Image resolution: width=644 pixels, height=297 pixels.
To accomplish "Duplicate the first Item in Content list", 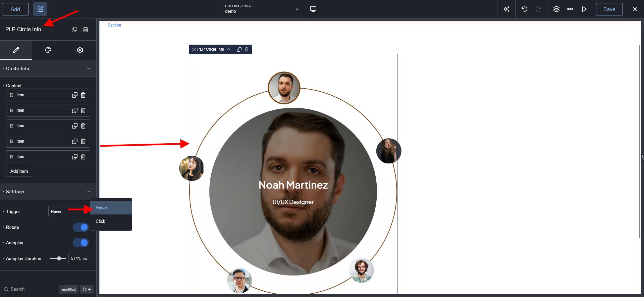I will [75, 95].
